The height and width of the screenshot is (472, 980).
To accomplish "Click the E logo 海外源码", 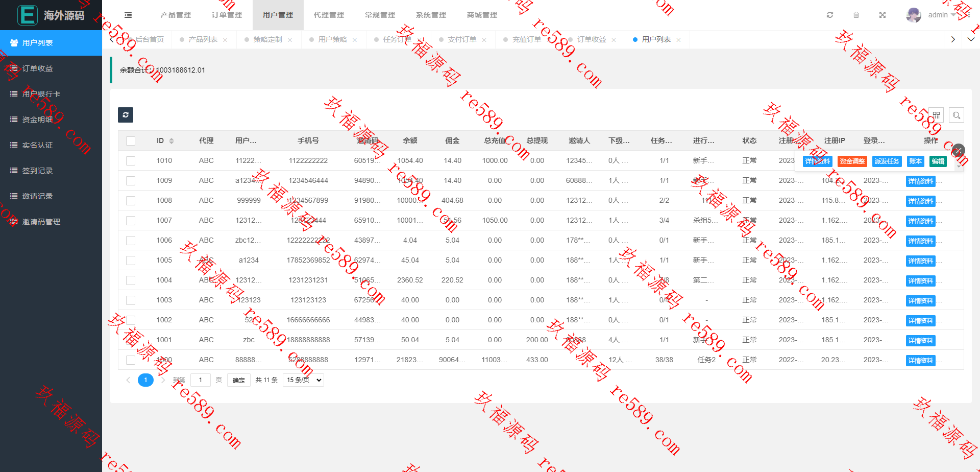I will tap(51, 15).
